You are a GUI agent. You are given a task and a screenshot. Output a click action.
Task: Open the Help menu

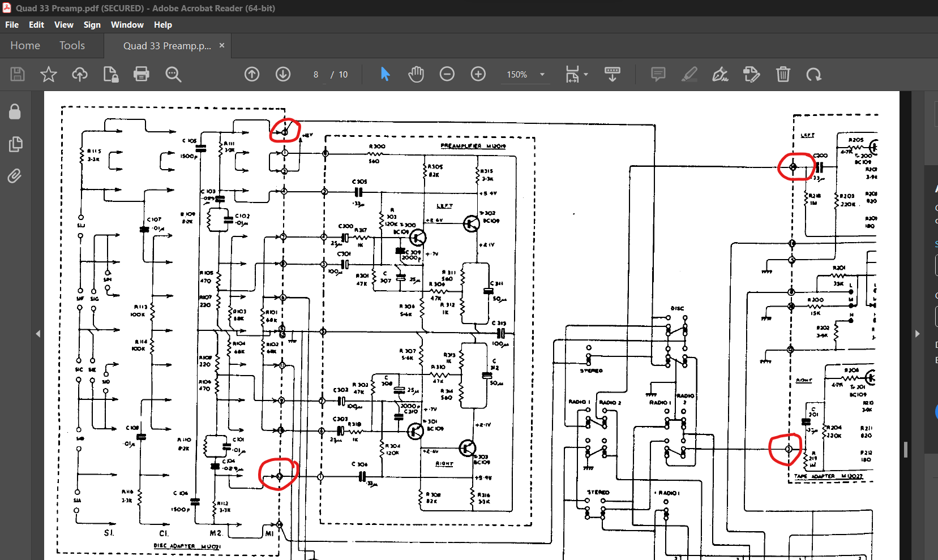coord(163,25)
